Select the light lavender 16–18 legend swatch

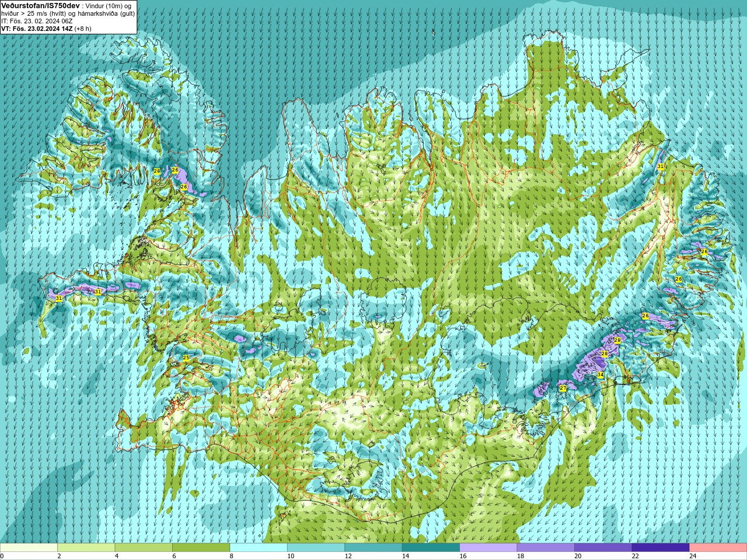[488, 548]
